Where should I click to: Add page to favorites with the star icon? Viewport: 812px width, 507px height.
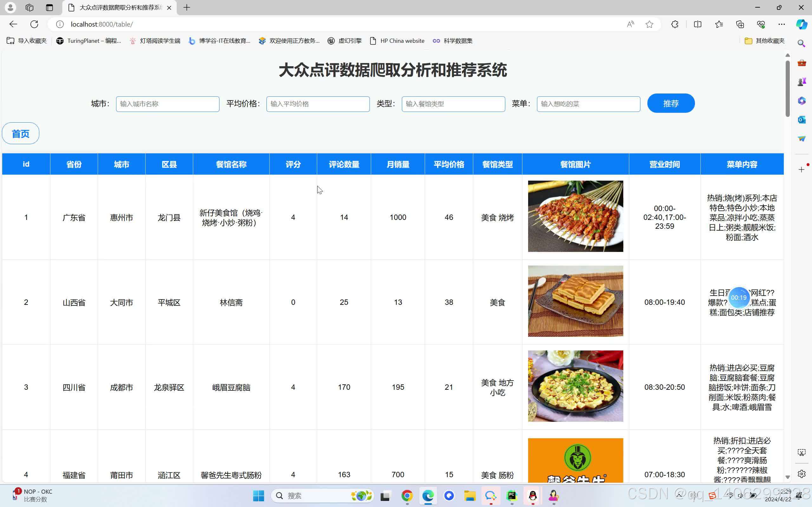pos(649,24)
